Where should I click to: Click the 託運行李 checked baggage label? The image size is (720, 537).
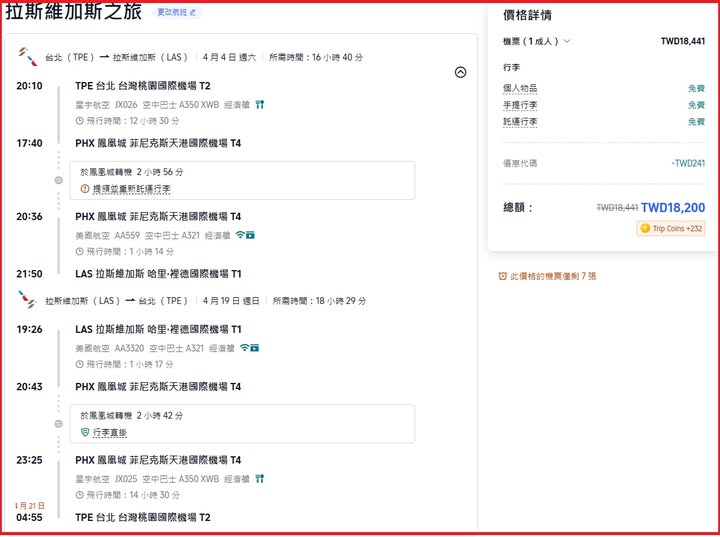click(x=520, y=121)
